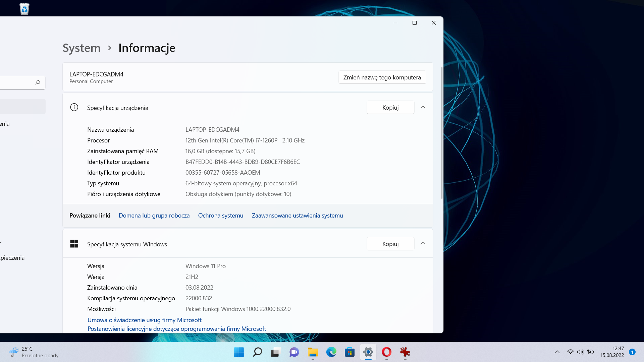Click the Settings gear taskbar icon
Image resolution: width=644 pixels, height=362 pixels.
pos(368,352)
